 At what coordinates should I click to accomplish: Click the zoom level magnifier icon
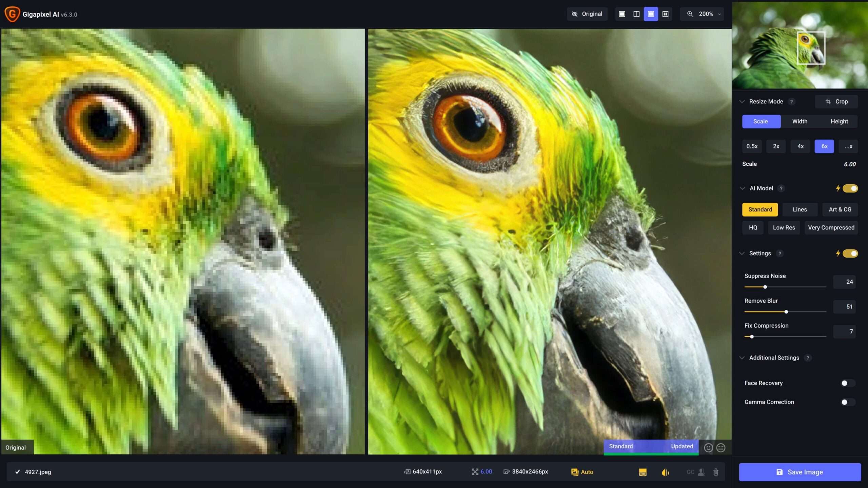click(690, 14)
